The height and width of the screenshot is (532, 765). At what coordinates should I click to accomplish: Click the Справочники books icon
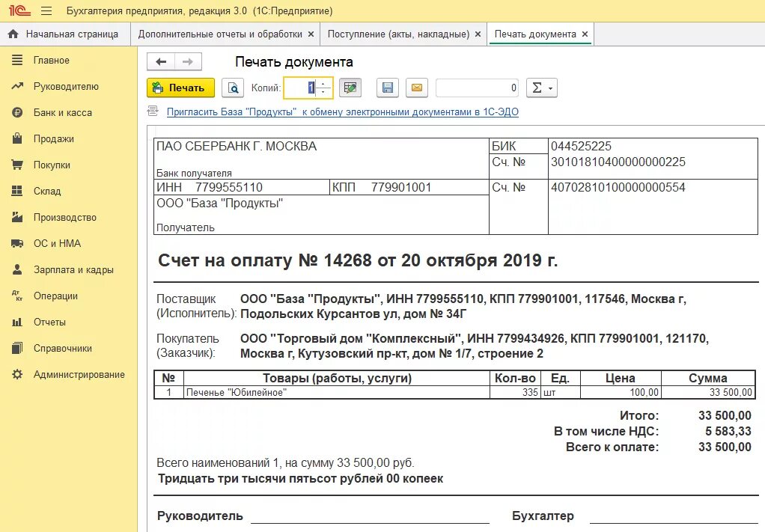pyautogui.click(x=17, y=348)
